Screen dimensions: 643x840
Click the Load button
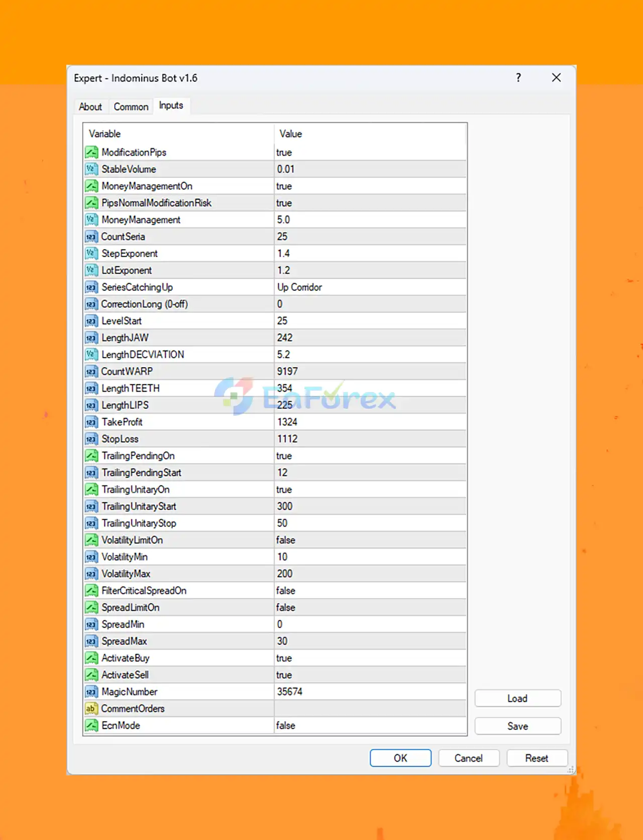tap(517, 698)
